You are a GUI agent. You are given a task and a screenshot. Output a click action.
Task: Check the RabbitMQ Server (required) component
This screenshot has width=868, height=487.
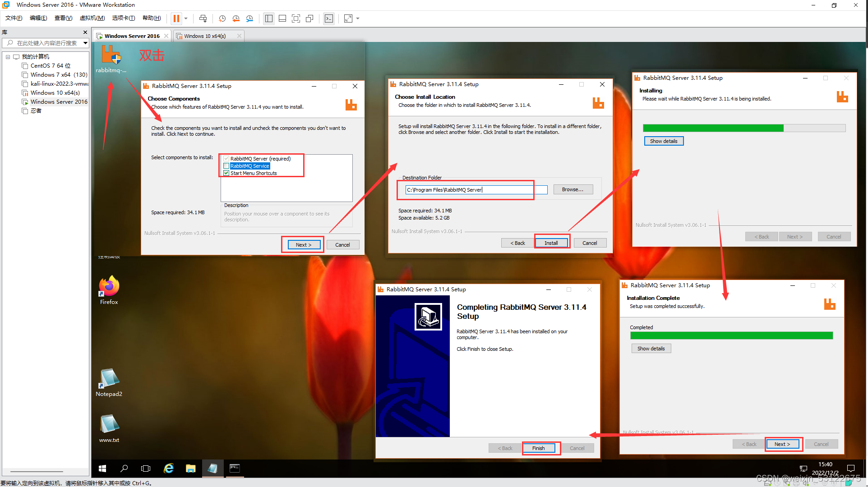tap(226, 158)
